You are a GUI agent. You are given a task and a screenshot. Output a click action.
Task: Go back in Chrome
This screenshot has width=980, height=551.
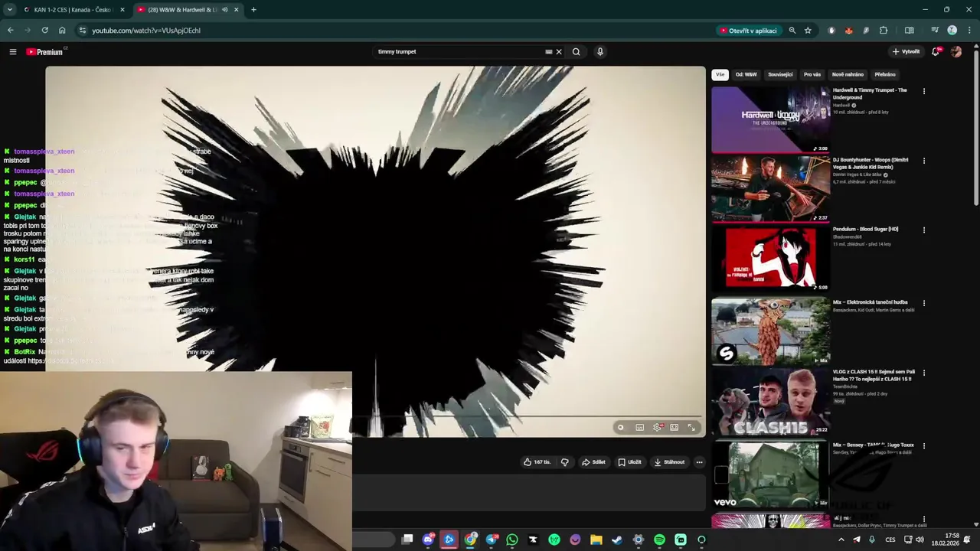10,31
